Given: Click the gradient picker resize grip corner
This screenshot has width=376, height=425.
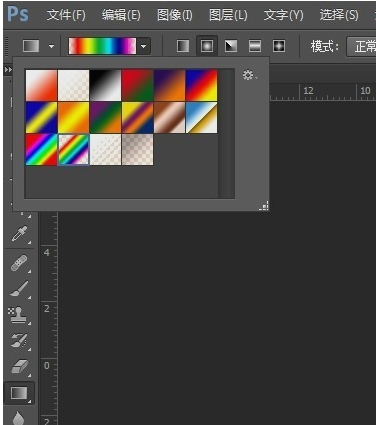Looking at the screenshot, I should (264, 206).
